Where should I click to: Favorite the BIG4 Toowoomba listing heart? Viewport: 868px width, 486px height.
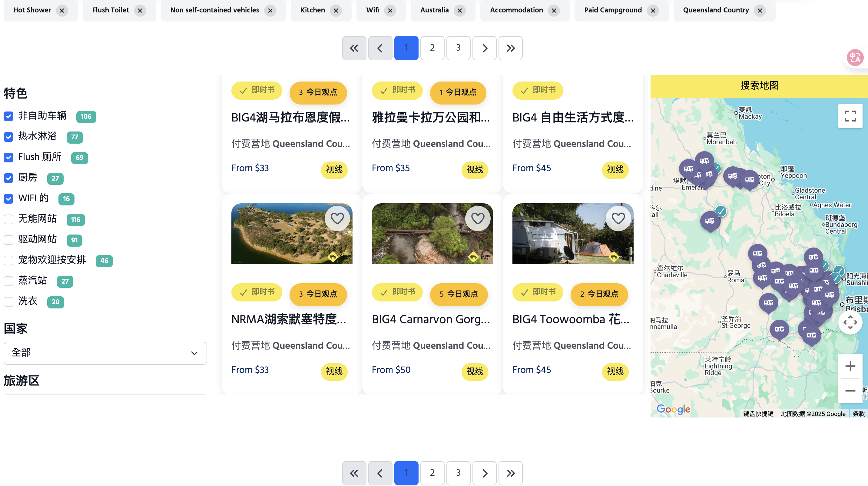point(618,218)
